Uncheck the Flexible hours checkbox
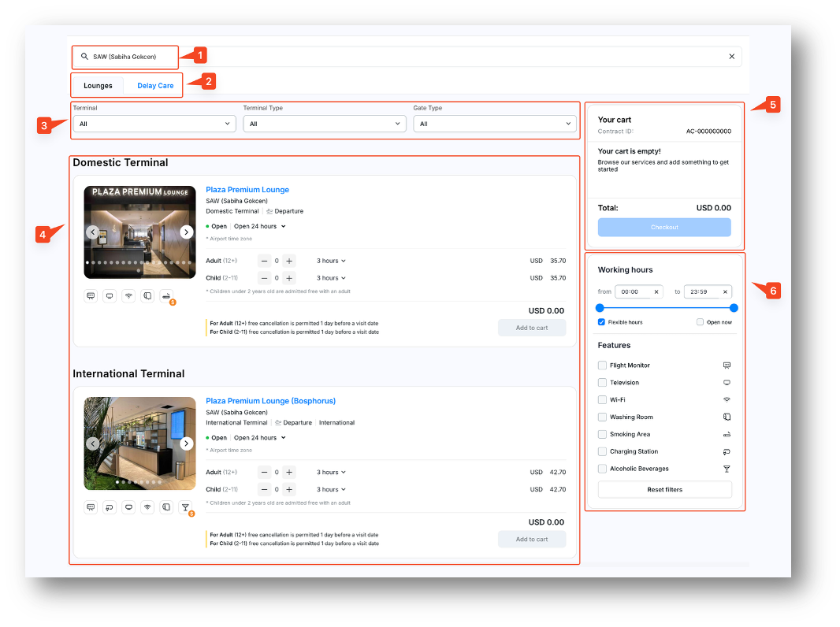 (601, 322)
